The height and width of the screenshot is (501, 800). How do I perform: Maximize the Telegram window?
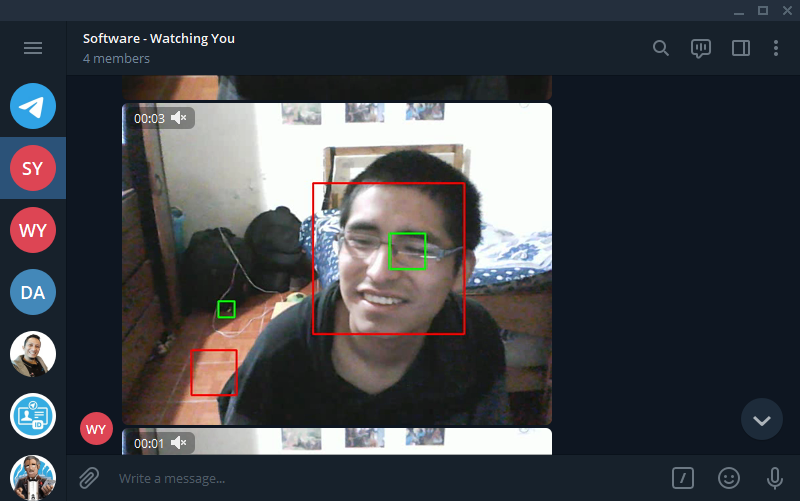(763, 11)
